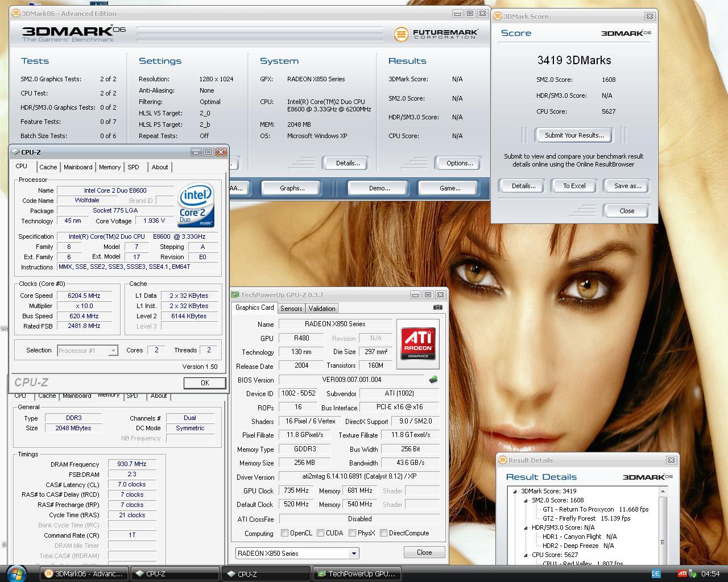Click the BIOS save chip icon in GPU-Z

433,380
